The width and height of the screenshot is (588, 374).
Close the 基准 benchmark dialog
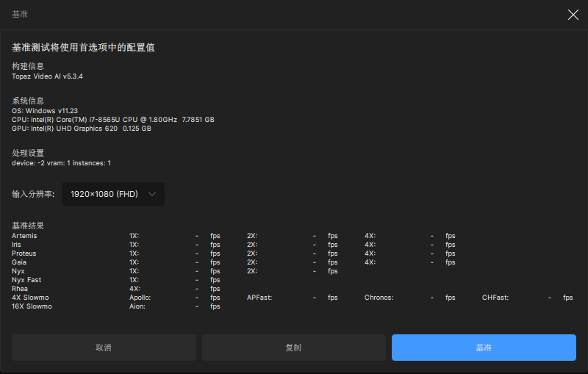point(573,15)
